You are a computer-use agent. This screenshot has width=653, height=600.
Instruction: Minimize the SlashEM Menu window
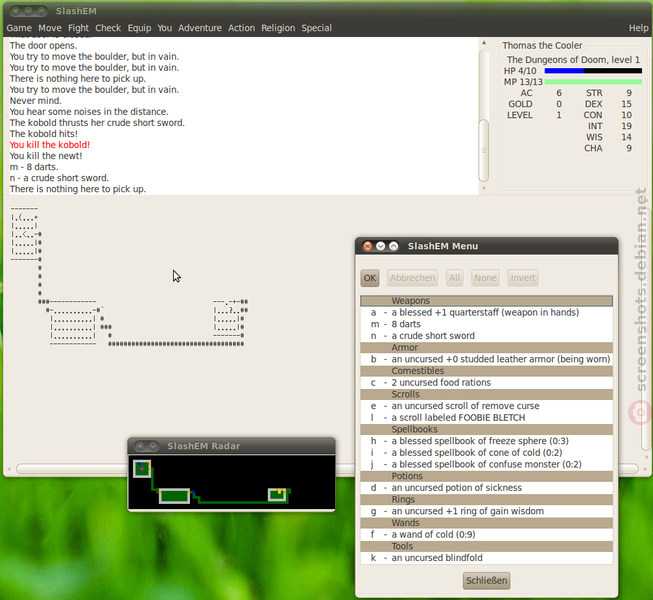click(380, 246)
